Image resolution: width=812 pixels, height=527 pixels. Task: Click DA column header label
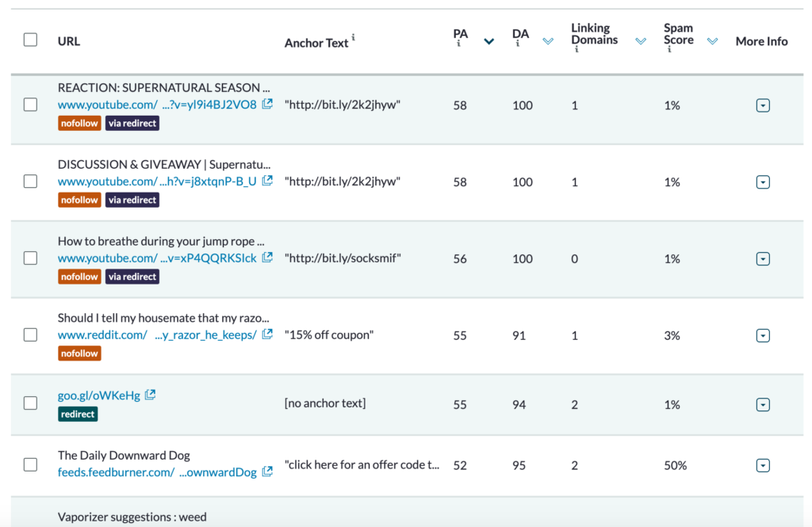pyautogui.click(x=520, y=34)
